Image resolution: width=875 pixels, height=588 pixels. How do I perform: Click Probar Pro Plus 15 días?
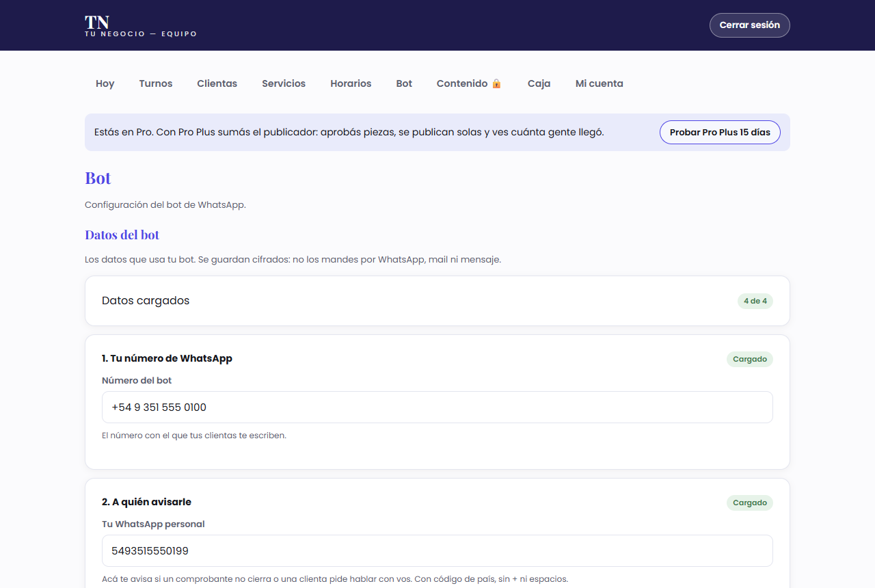[720, 132]
